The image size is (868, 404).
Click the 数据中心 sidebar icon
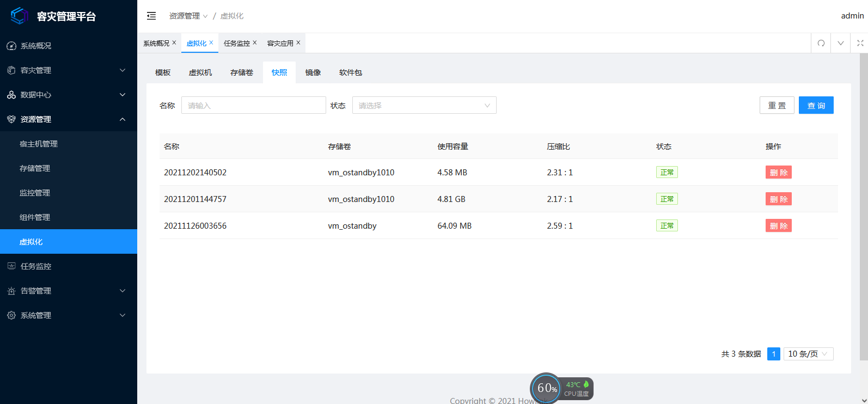11,95
